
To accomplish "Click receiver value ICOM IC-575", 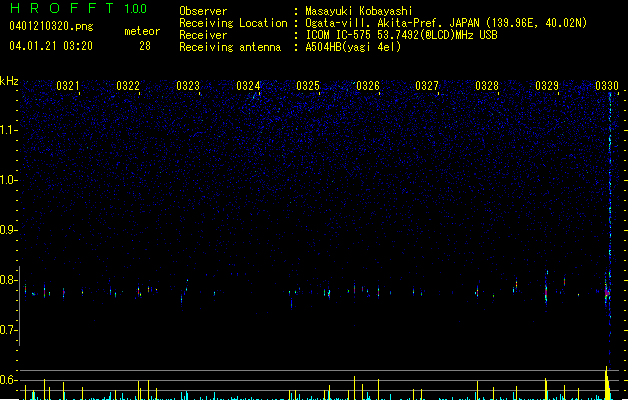I will [339, 35].
